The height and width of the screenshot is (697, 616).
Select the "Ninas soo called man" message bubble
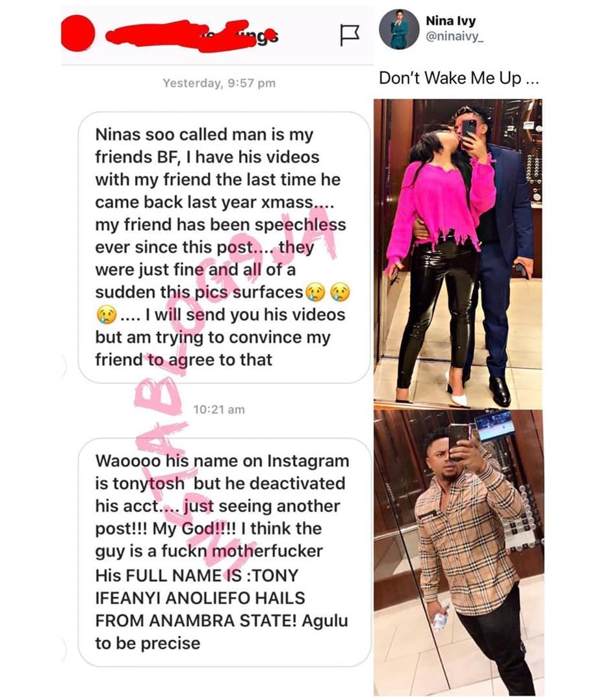[x=224, y=247]
